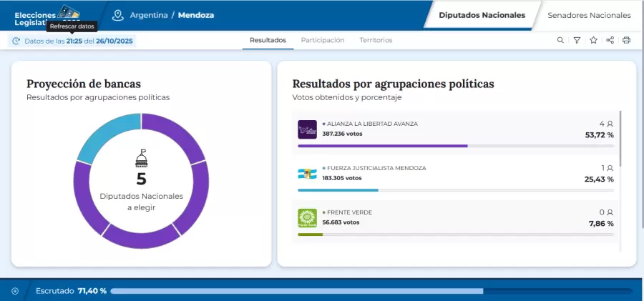Click the Argentina breadcrumb link

pyautogui.click(x=148, y=15)
